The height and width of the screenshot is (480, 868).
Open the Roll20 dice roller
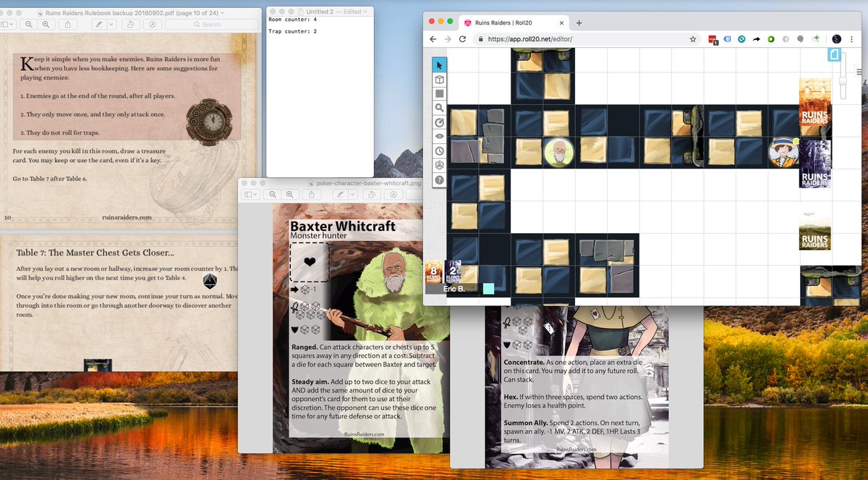pos(440,165)
